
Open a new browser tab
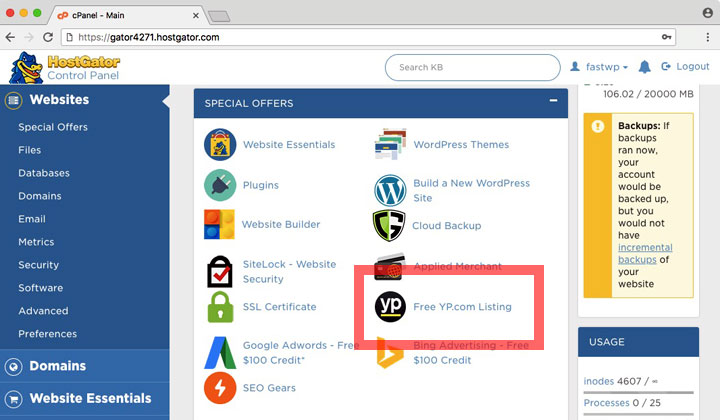pos(219,17)
